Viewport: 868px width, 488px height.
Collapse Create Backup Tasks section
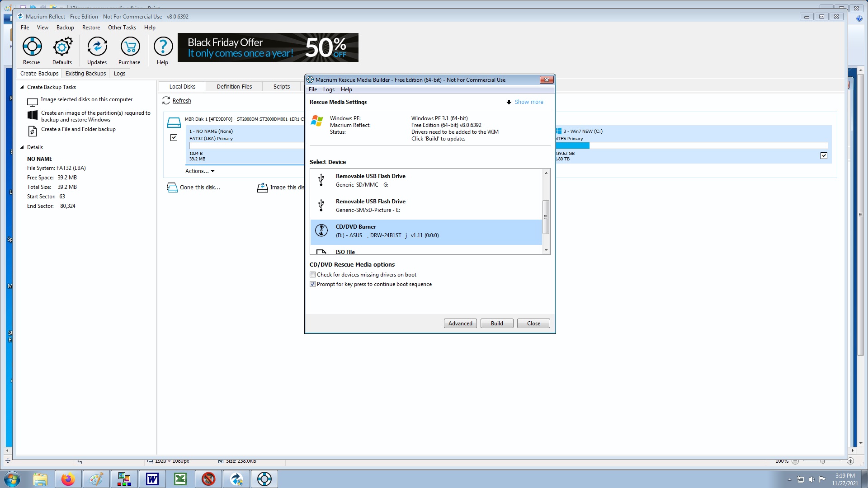point(22,87)
